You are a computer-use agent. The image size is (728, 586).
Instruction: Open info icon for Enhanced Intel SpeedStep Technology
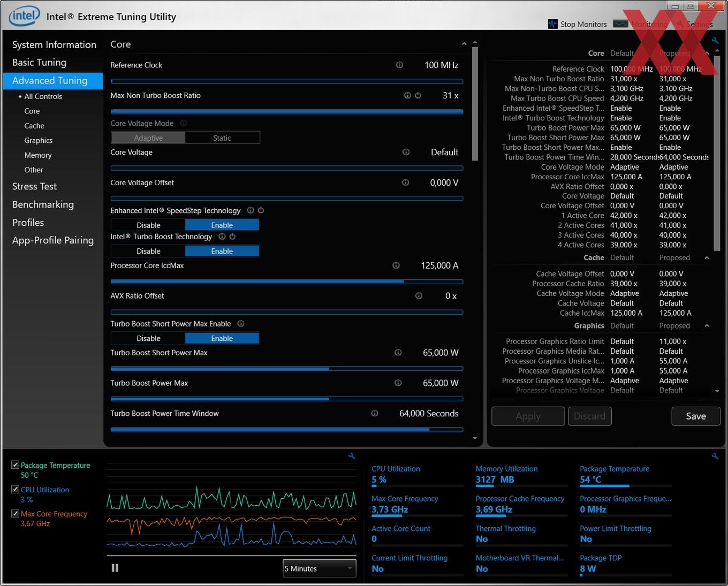[x=251, y=210]
